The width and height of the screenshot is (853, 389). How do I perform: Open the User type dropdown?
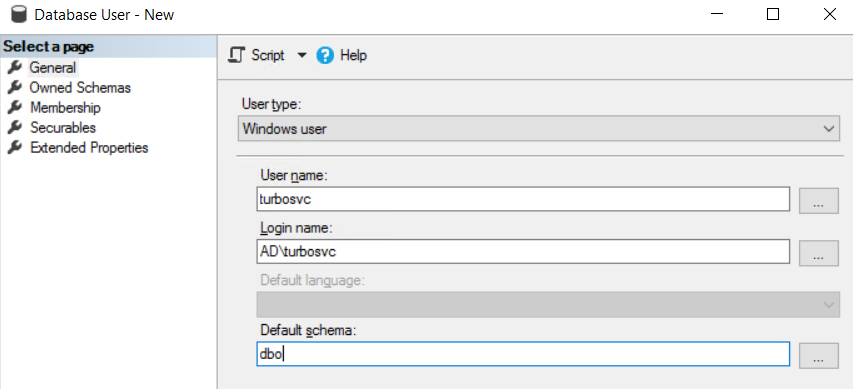click(x=539, y=129)
